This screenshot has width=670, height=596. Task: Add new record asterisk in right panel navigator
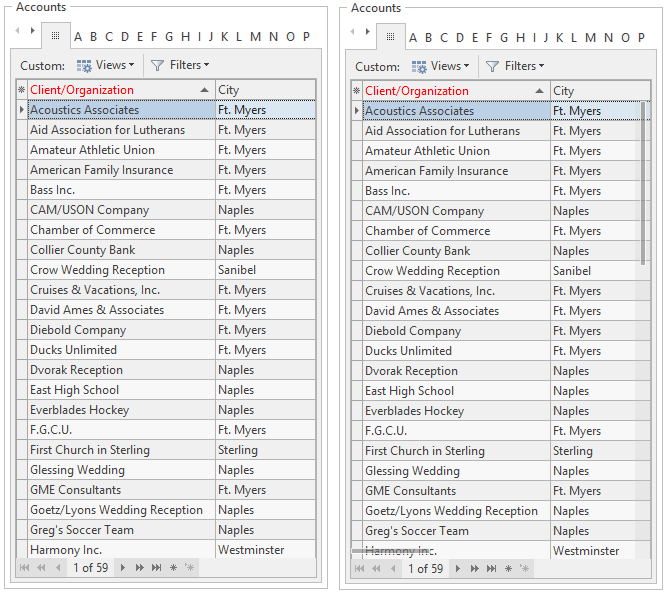(508, 569)
